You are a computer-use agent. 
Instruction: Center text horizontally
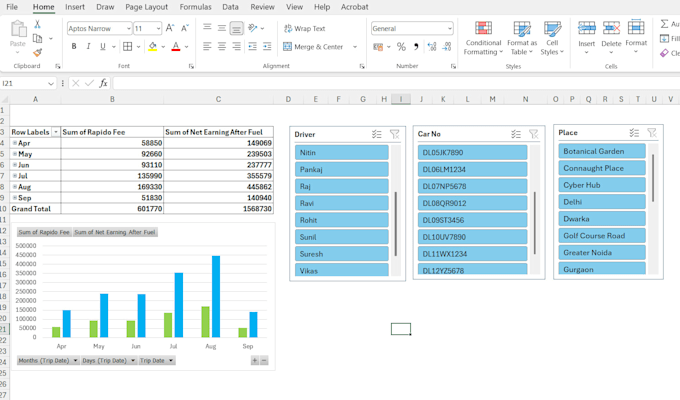(x=222, y=46)
